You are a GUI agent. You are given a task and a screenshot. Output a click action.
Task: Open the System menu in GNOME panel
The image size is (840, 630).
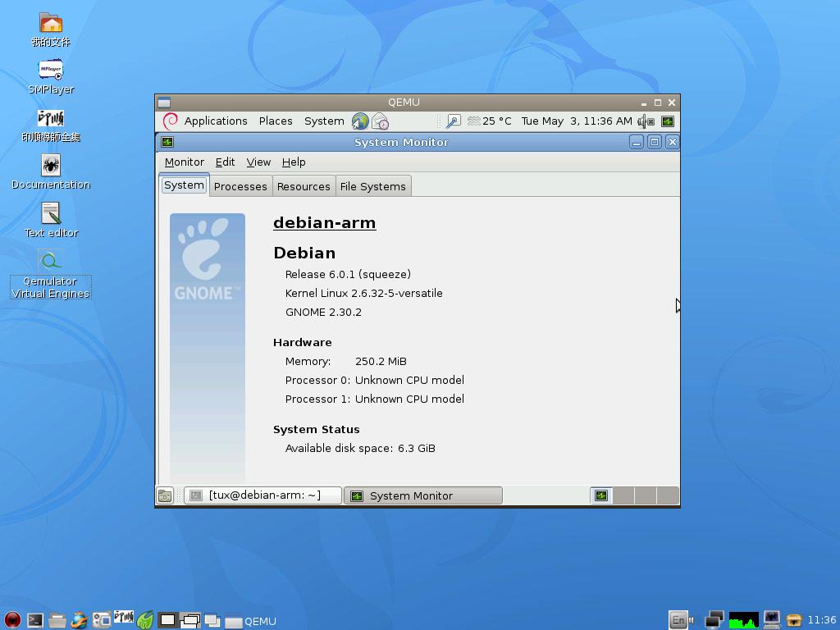pyautogui.click(x=324, y=121)
